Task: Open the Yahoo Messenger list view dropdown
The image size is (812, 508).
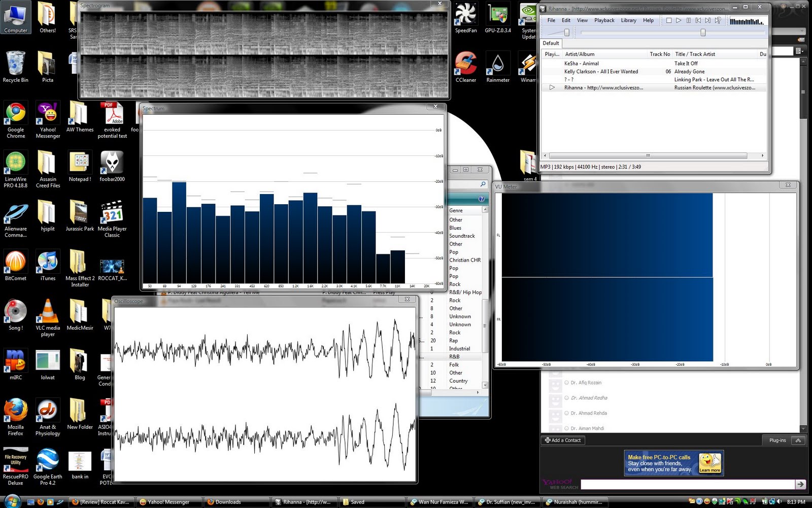Action: tap(799, 51)
